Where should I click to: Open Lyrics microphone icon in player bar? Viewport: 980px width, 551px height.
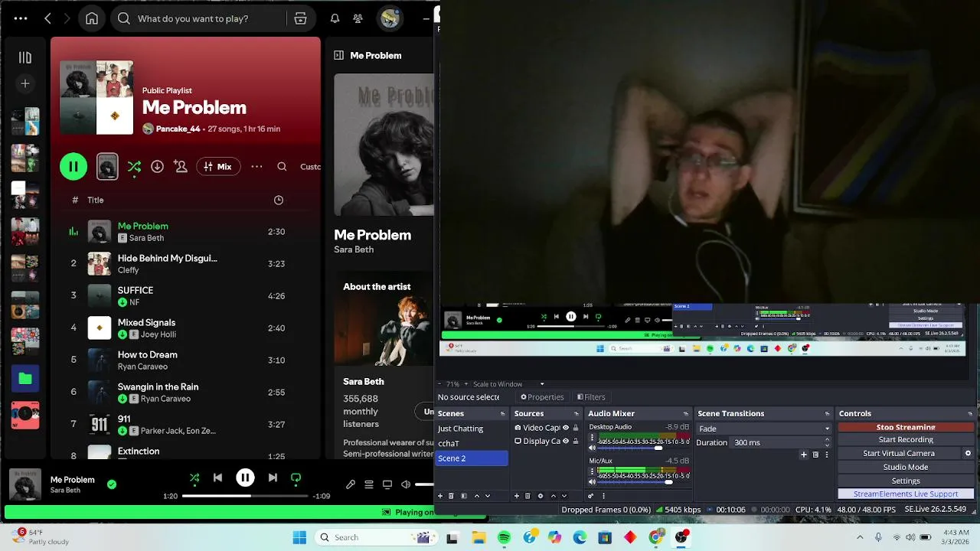351,484
